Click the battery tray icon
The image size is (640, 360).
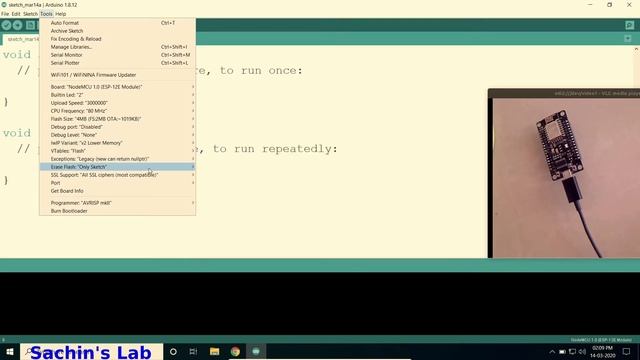(x=562, y=351)
